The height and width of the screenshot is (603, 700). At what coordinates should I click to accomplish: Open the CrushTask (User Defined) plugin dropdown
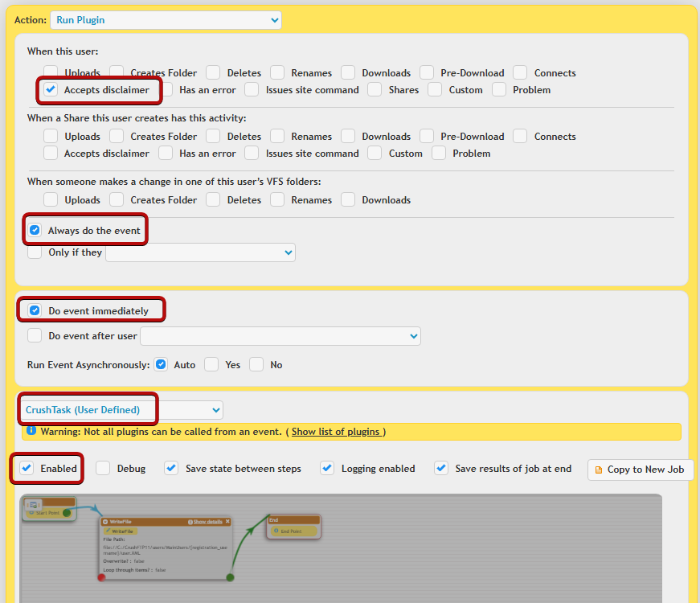coord(121,410)
